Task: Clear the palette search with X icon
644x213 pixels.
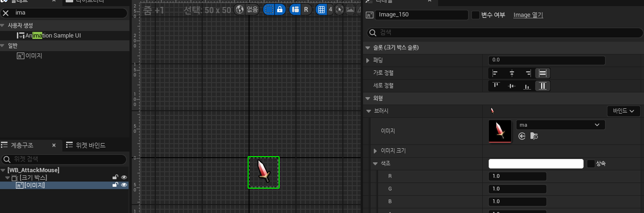Action: click(6, 13)
